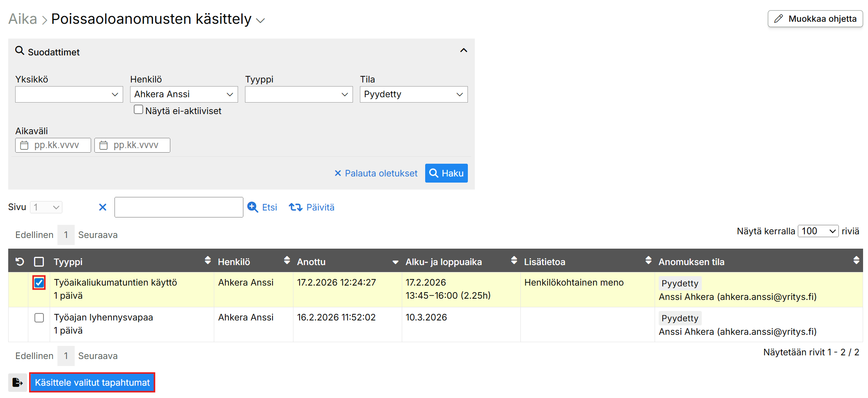The image size is (868, 398).
Task: Select the Työajan lyhennysvapaa row checkbox
Action: [x=39, y=318]
